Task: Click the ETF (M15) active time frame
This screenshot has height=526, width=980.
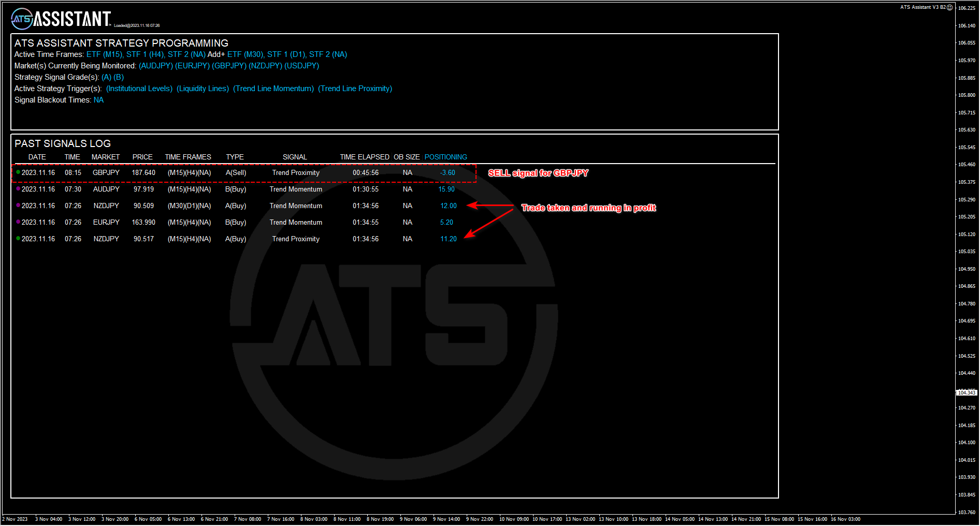Action: click(x=104, y=54)
